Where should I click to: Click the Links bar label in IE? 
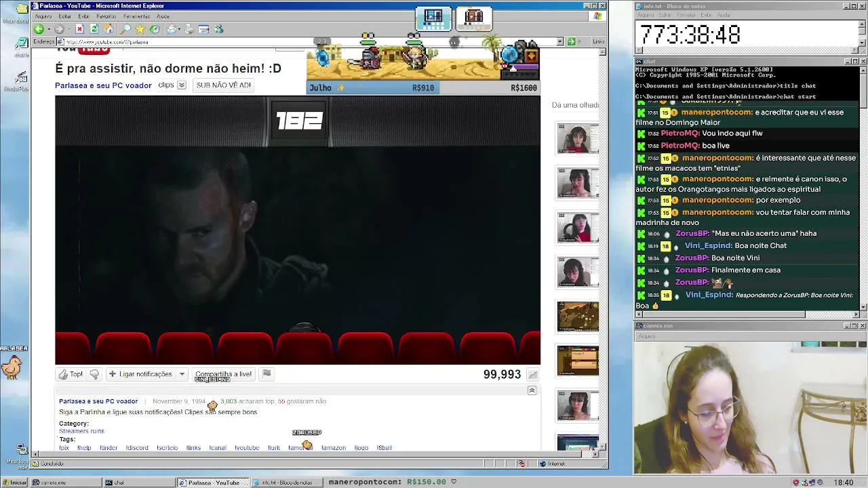(x=598, y=41)
